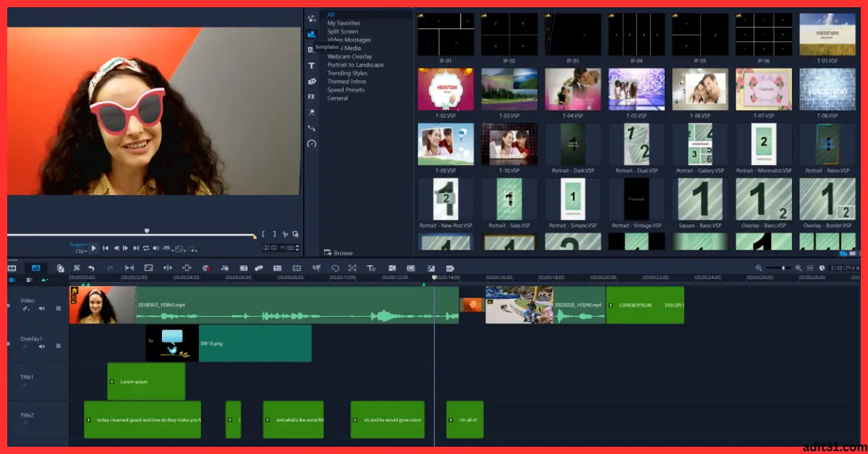Click the transition between the video clips
Viewport: 868px width, 454px height.
[x=472, y=305]
